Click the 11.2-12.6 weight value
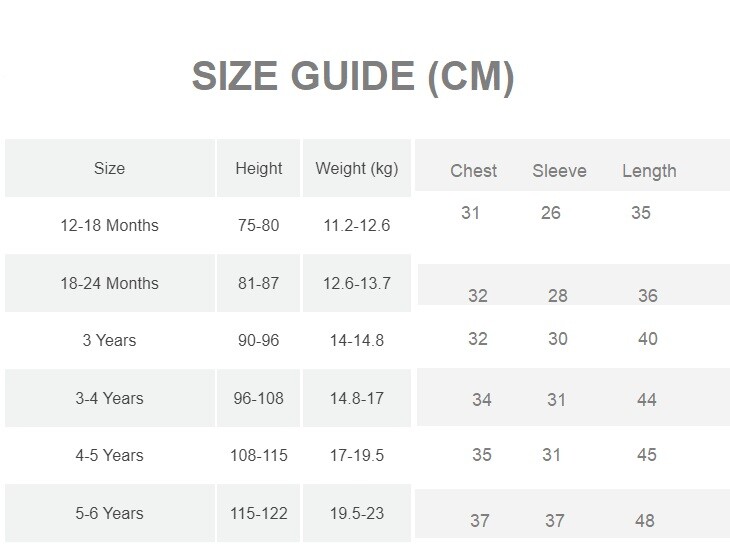 357,225
